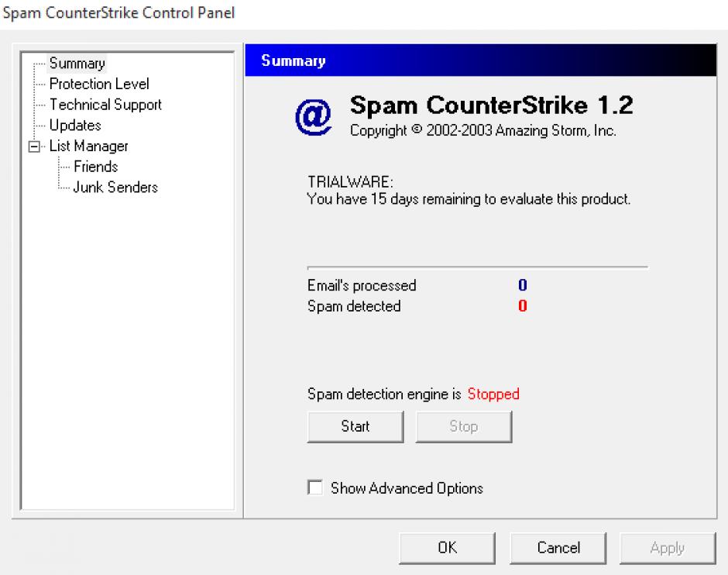Collapse the List Manager tree node
The height and width of the screenshot is (575, 728).
point(34,146)
